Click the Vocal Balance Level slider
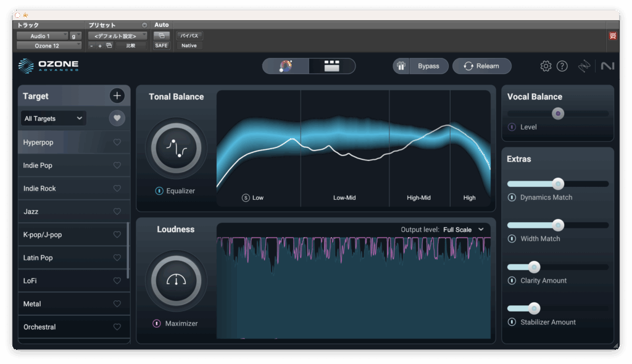632x364 pixels. click(x=558, y=114)
